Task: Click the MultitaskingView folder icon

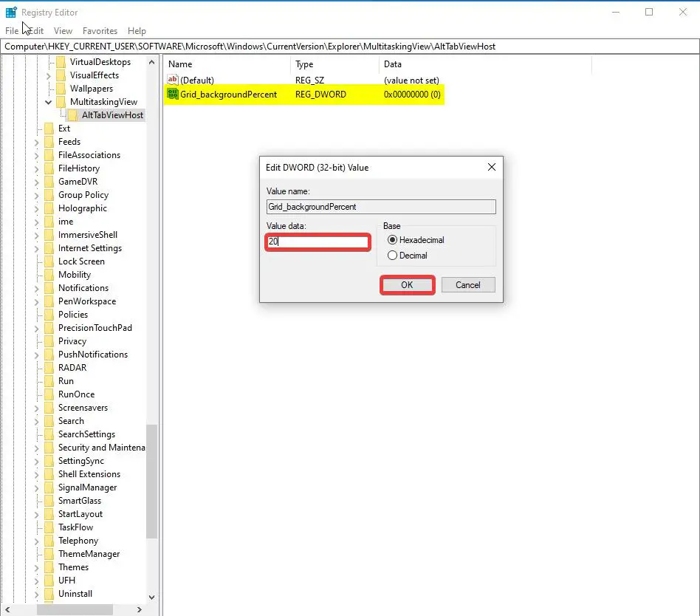Action: pyautogui.click(x=61, y=102)
